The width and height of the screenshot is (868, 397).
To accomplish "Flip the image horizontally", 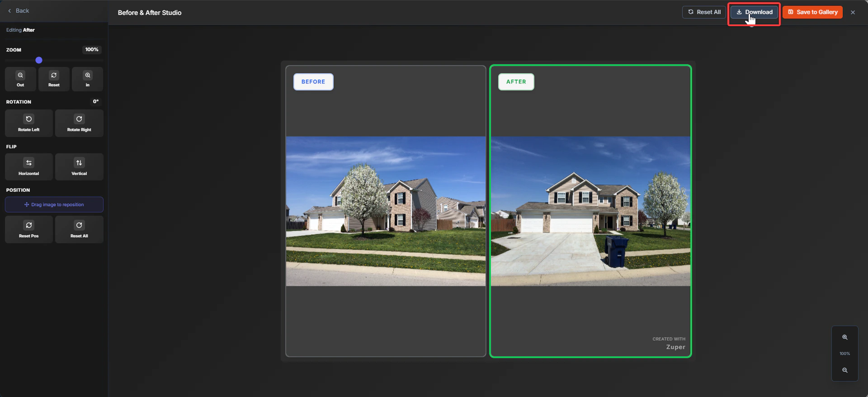I will click(x=29, y=167).
